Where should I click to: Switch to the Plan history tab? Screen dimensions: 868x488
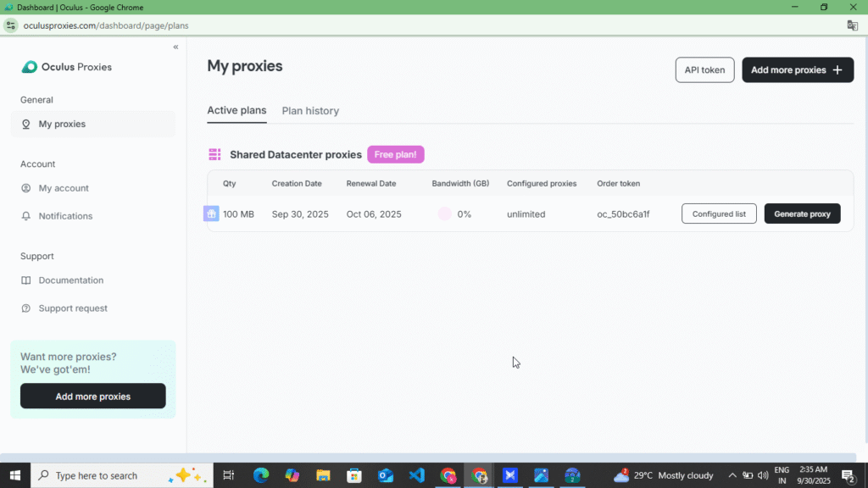click(x=310, y=111)
